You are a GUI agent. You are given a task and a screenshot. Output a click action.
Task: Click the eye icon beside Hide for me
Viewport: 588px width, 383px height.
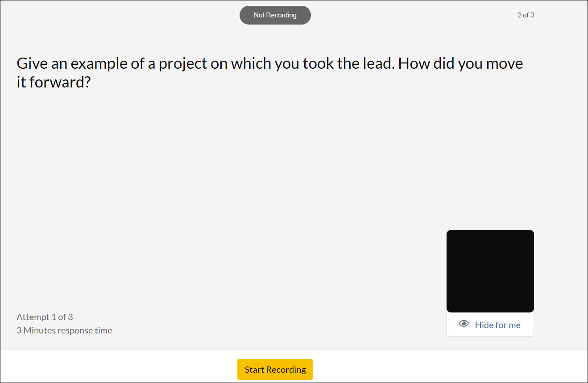(464, 324)
